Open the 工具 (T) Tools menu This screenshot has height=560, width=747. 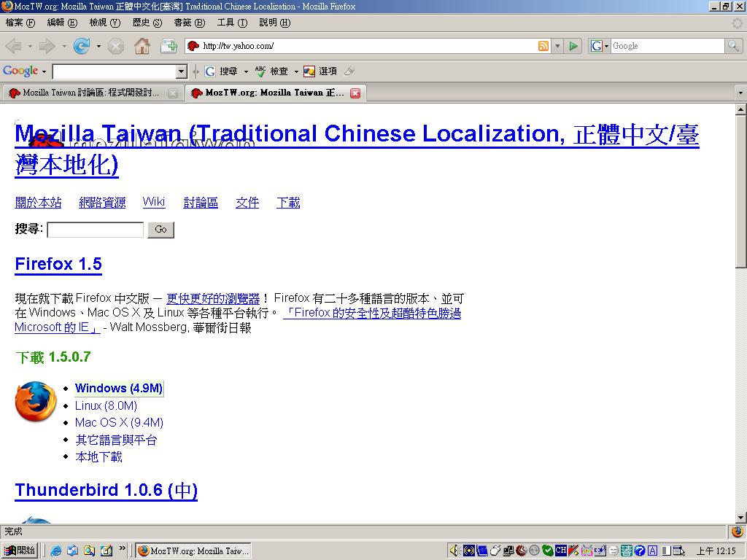pyautogui.click(x=232, y=23)
